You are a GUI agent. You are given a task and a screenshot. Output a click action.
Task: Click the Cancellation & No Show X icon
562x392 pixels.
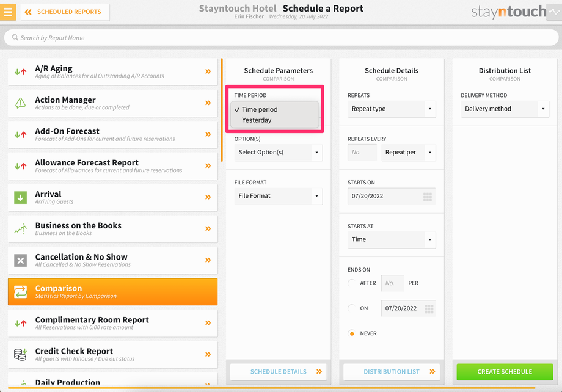(x=20, y=260)
